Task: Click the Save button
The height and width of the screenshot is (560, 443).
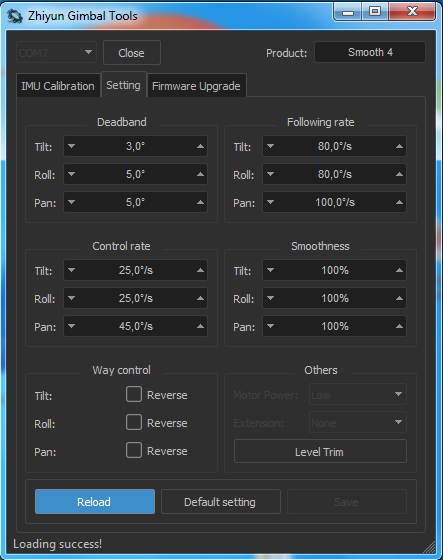Action: point(347,502)
